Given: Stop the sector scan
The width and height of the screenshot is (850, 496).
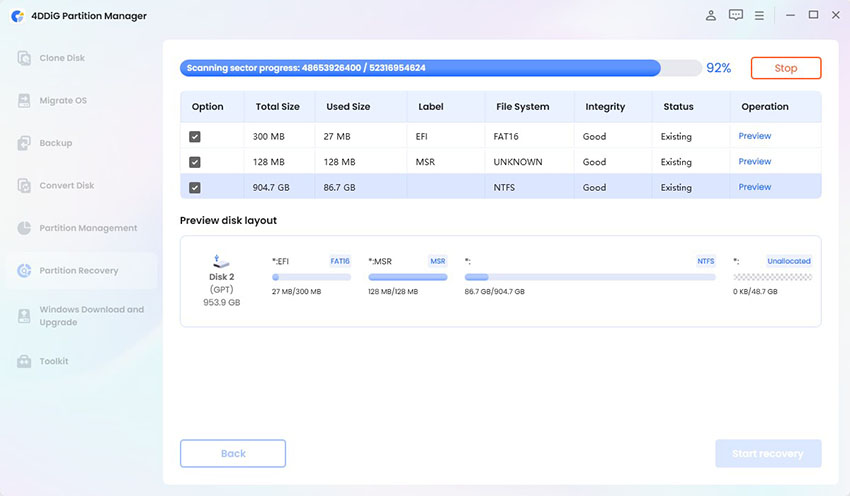Looking at the screenshot, I should [x=785, y=68].
